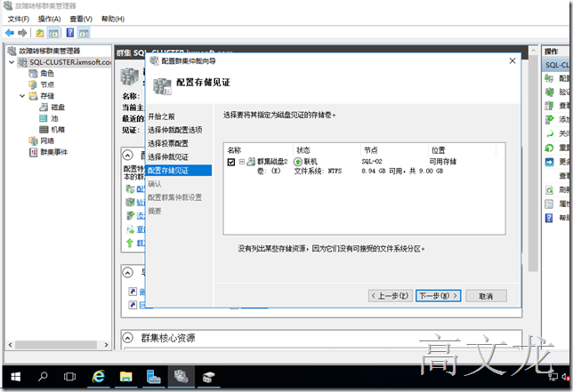Click 选择仲裁见证 wizard step
Screen dimensions: 573x392
tap(168, 157)
